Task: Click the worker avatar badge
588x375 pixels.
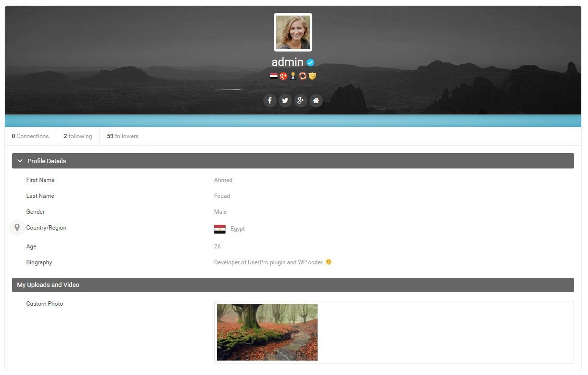Action: pos(293,76)
